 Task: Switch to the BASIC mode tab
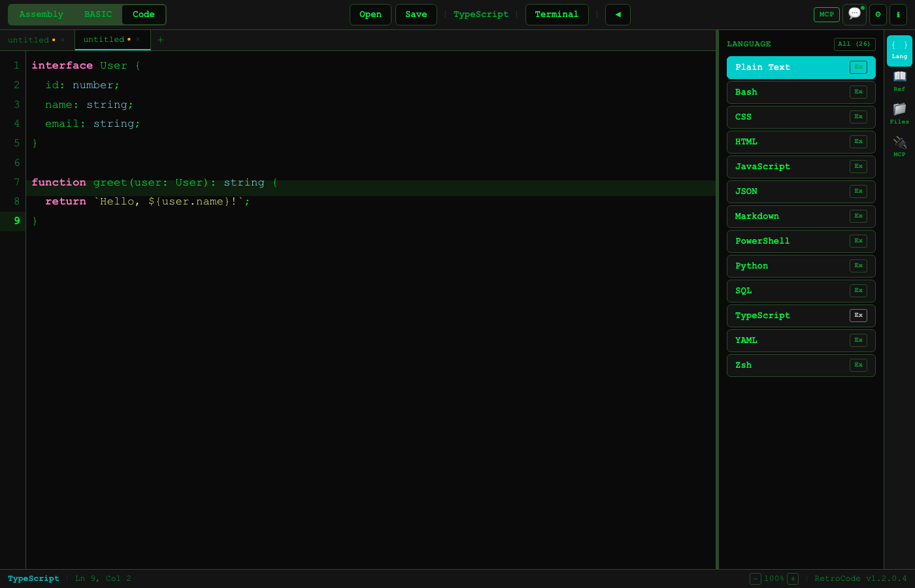coord(97,14)
